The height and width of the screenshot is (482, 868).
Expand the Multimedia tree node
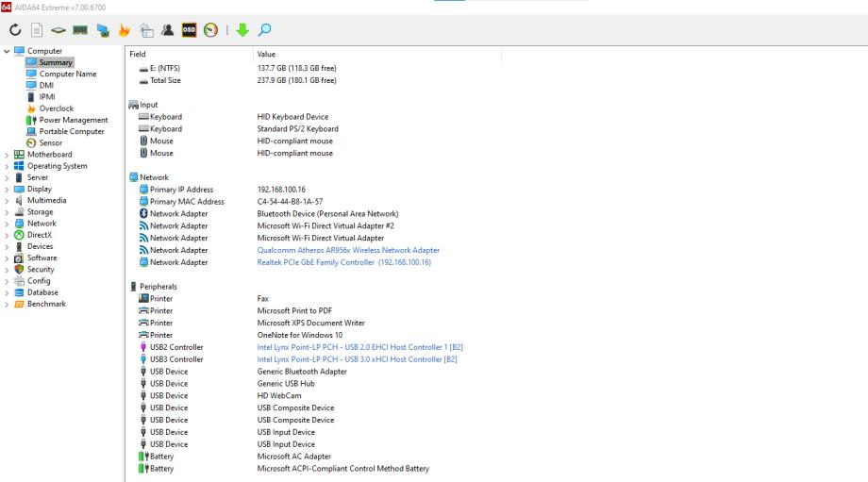pyautogui.click(x=7, y=200)
